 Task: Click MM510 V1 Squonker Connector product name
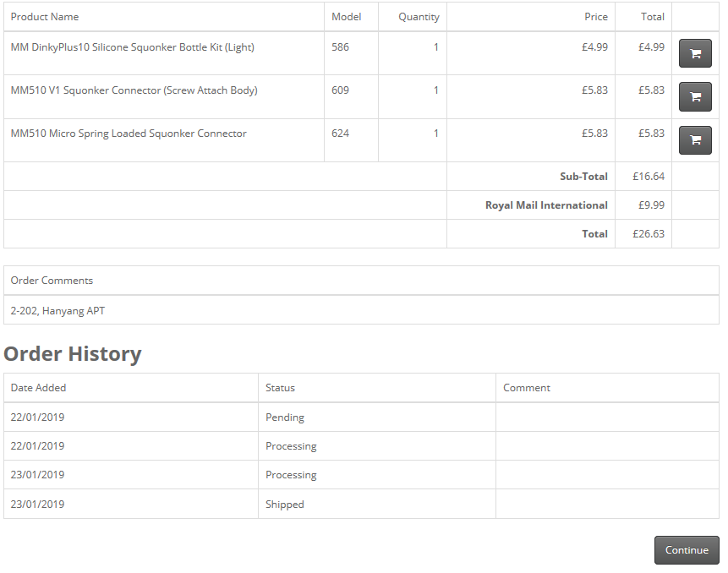point(134,90)
